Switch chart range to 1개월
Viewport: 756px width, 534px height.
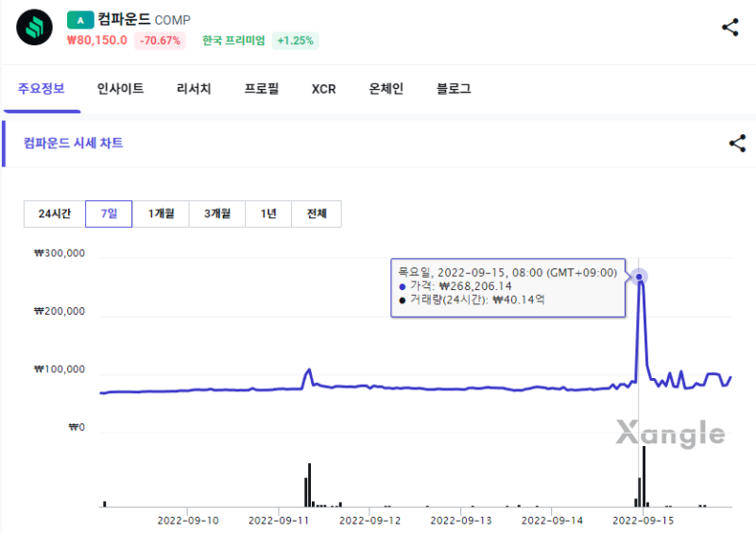point(161,214)
